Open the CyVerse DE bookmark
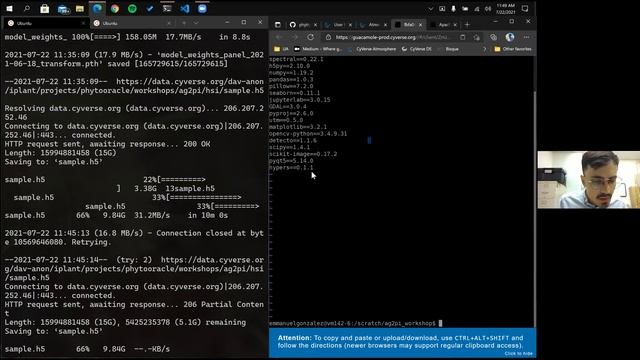The height and width of the screenshot is (360, 640). pyautogui.click(x=416, y=49)
